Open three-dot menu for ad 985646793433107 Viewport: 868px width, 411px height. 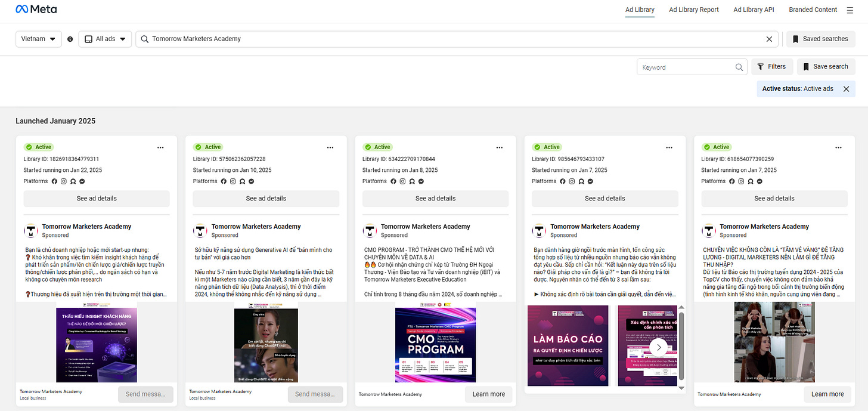(669, 147)
